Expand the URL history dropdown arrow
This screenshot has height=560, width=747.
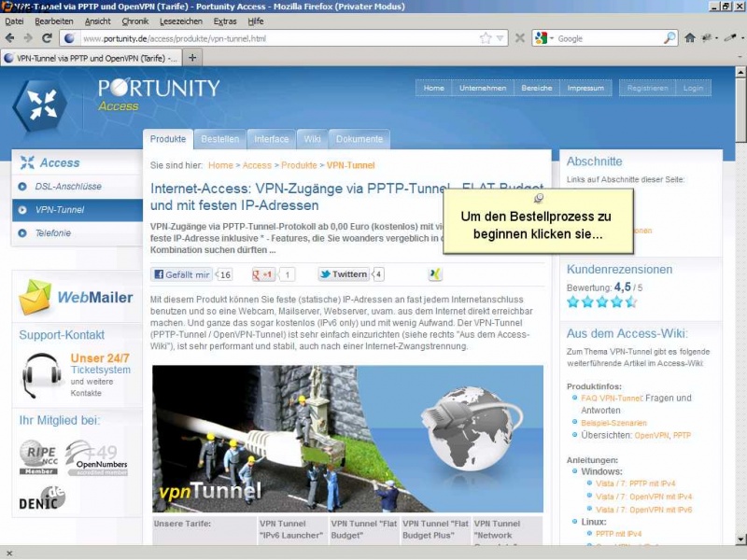[500, 38]
